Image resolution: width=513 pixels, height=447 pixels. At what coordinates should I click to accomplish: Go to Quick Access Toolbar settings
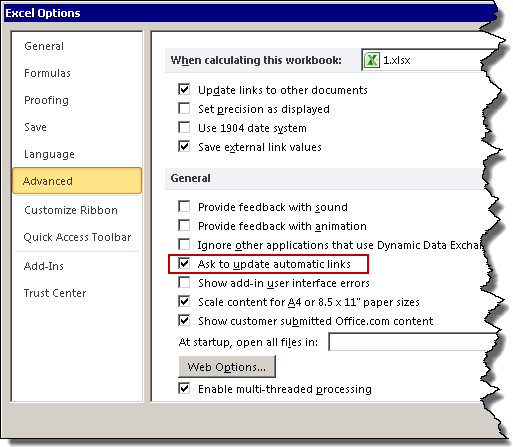77,237
